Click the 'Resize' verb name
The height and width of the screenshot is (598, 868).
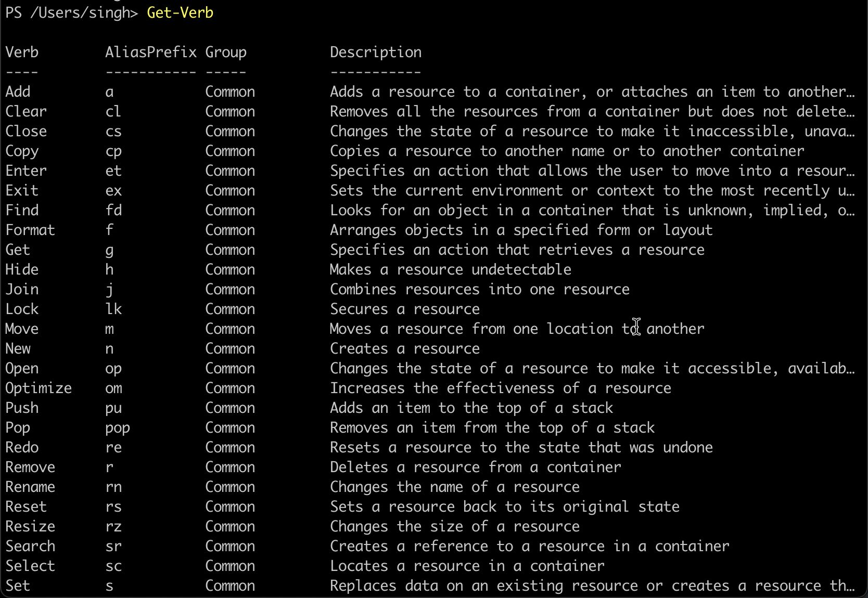pyautogui.click(x=30, y=526)
